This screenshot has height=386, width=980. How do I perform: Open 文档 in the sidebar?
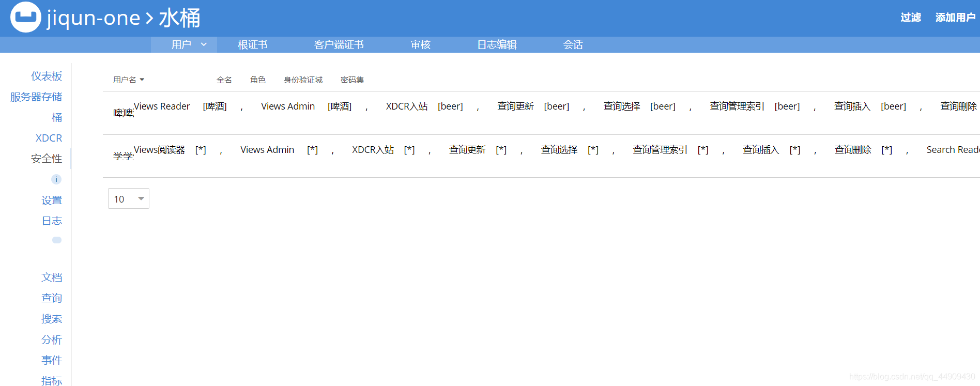click(x=52, y=277)
